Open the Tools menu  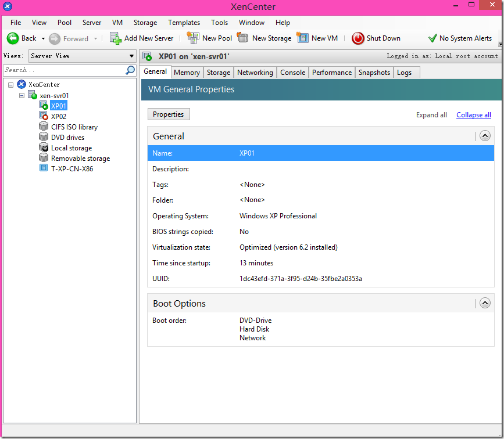219,23
